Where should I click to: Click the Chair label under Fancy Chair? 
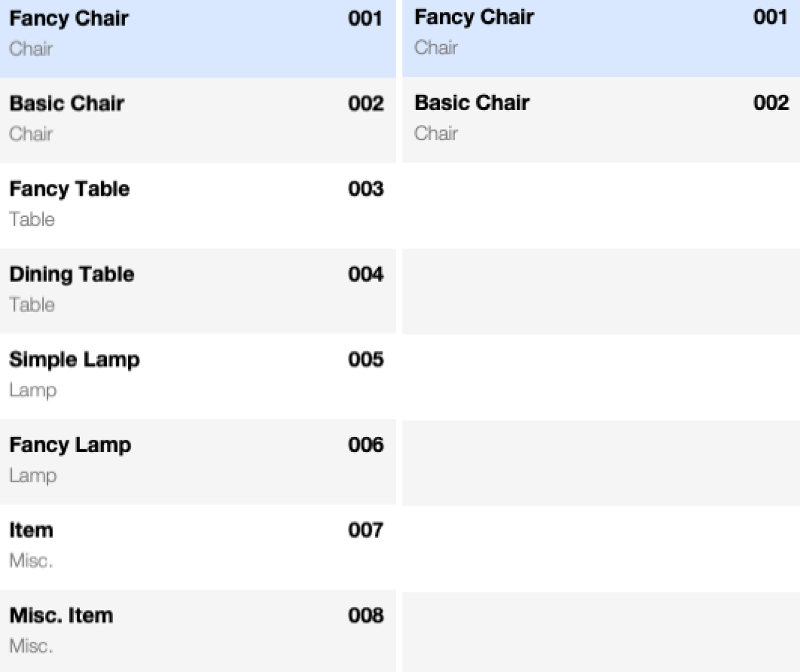pyautogui.click(x=31, y=49)
